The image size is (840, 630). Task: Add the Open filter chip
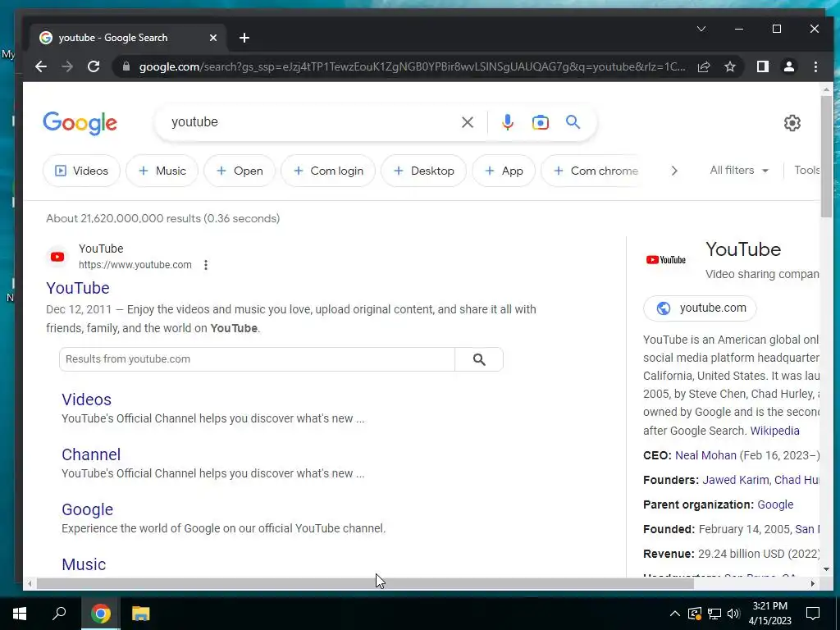click(240, 171)
